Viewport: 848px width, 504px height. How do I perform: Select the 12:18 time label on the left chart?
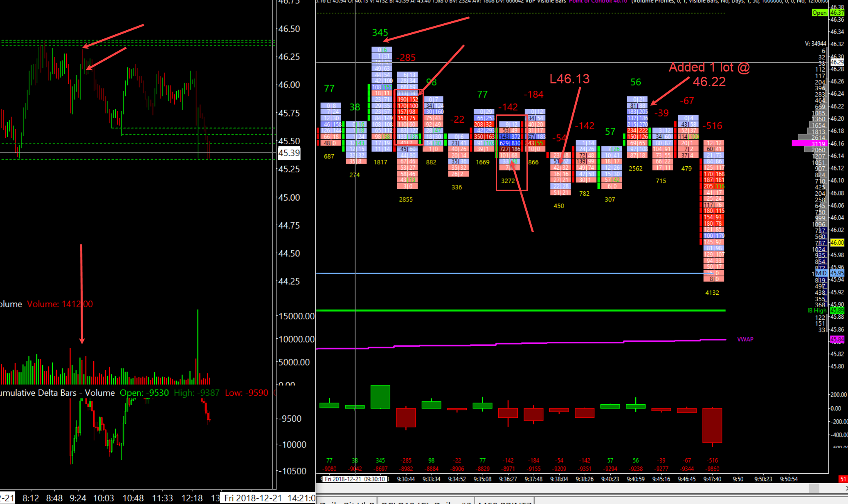tap(192, 498)
